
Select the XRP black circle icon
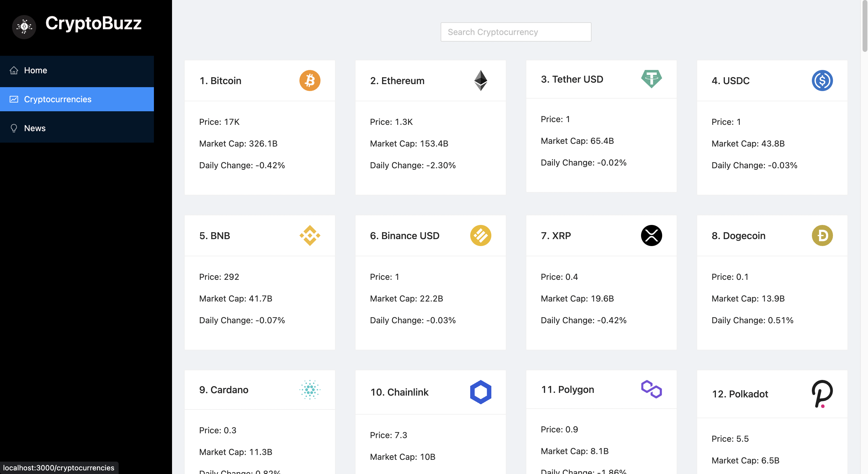[x=652, y=235]
